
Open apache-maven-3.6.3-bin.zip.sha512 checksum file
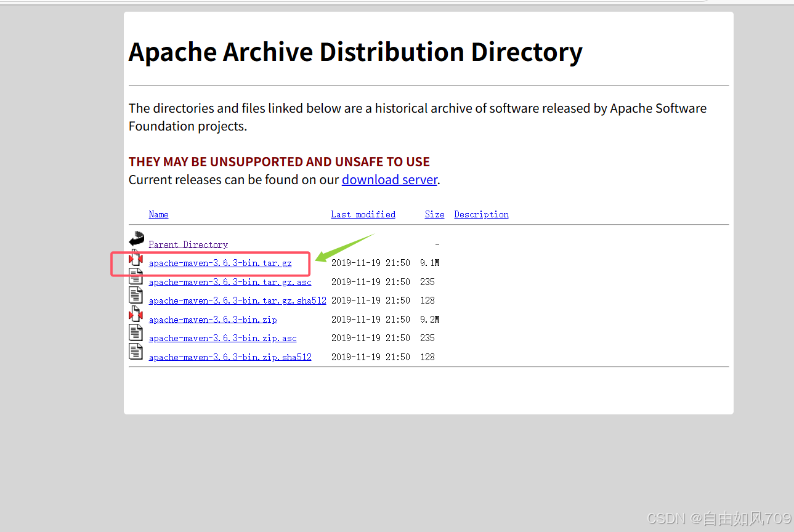[230, 357]
